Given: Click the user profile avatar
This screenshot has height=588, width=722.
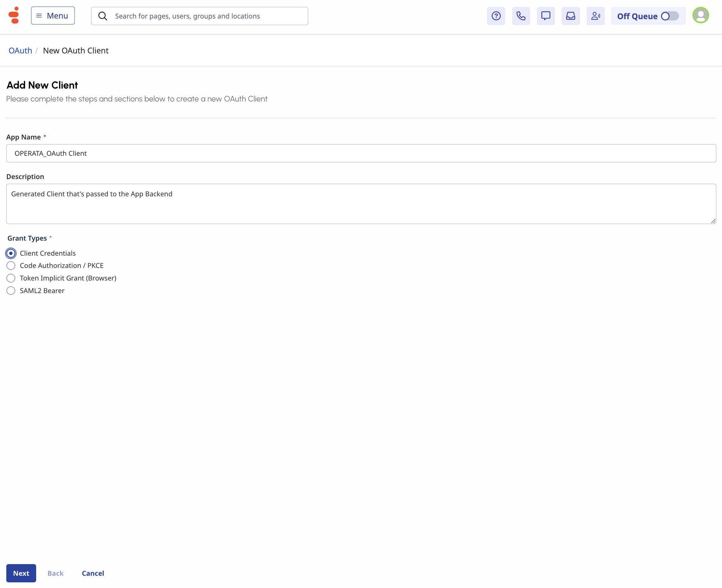Looking at the screenshot, I should click(x=700, y=15).
